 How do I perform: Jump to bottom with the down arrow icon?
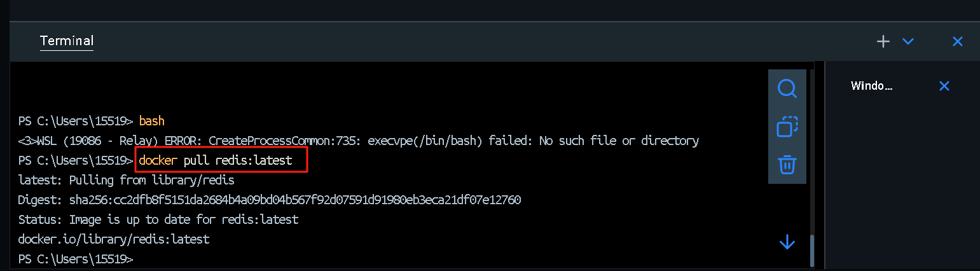787,242
